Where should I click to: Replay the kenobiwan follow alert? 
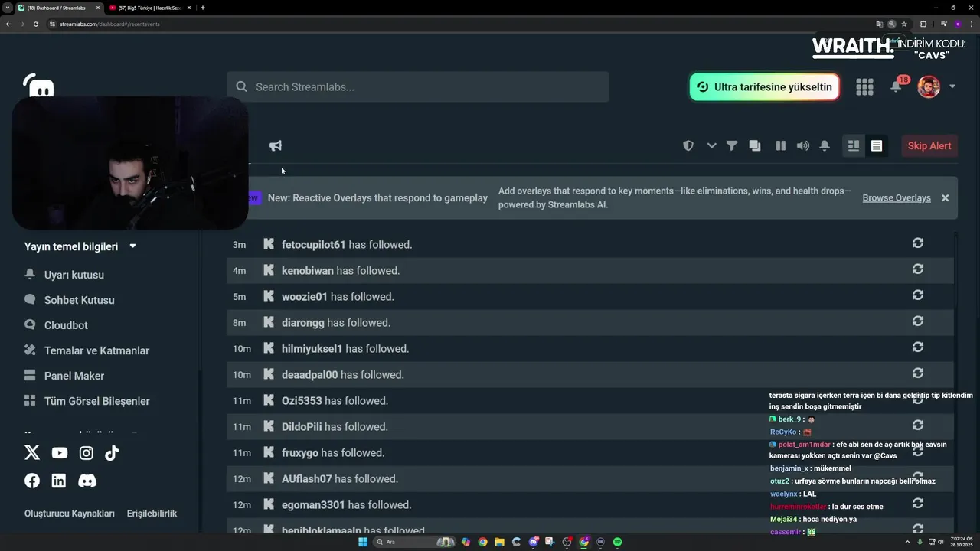(x=918, y=269)
